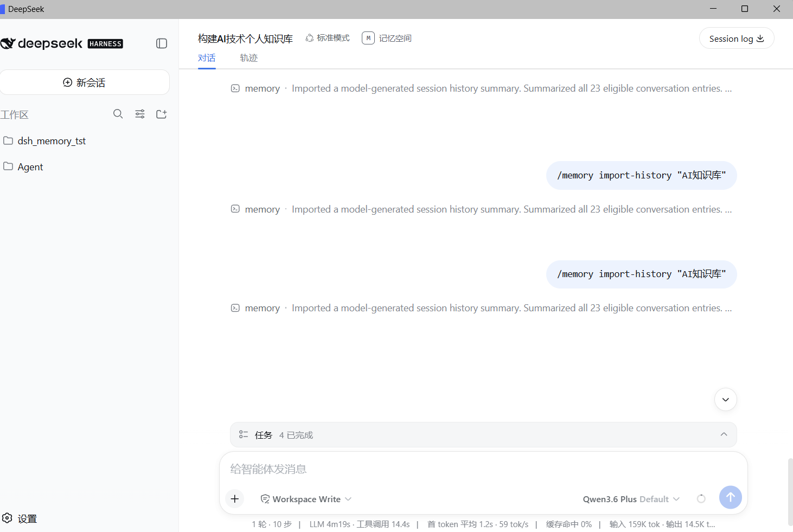Switch to the 对话 tab
The height and width of the screenshot is (532, 793).
(207, 58)
